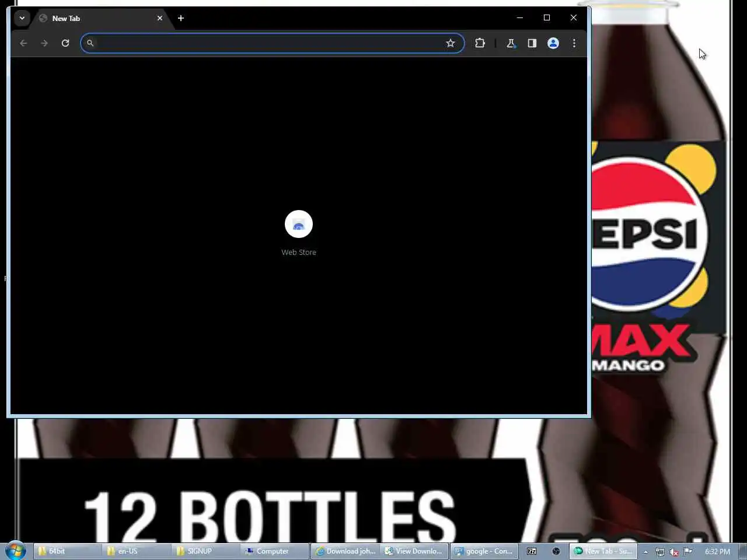The width and height of the screenshot is (747, 560).
Task: Switch to View Downlo... taskbar window
Action: (414, 551)
